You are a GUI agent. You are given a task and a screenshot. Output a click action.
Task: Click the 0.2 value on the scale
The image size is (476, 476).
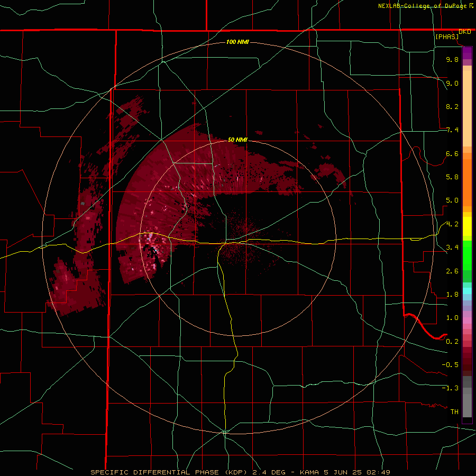coord(452,342)
